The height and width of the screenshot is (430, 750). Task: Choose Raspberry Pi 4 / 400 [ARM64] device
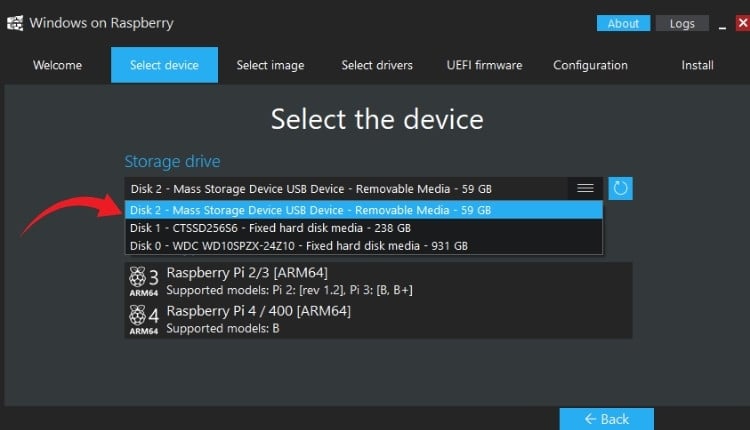point(378,320)
